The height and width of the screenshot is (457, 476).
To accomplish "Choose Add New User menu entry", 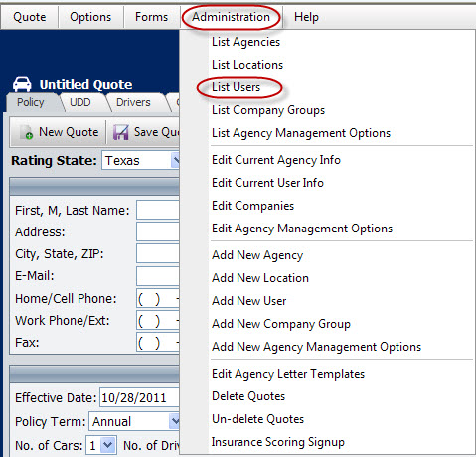I will click(x=249, y=301).
